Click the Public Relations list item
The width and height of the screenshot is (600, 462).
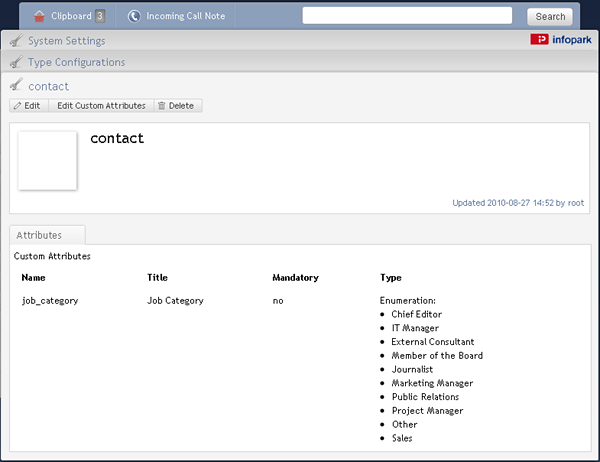425,397
